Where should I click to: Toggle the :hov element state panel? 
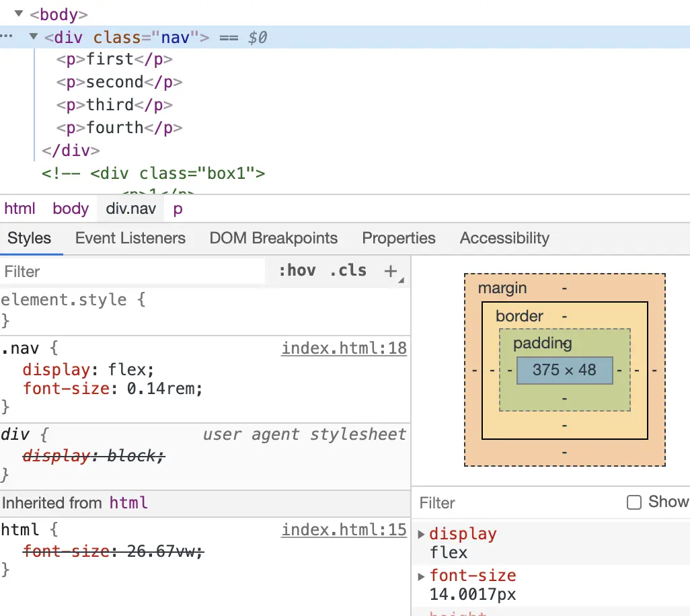tap(297, 270)
